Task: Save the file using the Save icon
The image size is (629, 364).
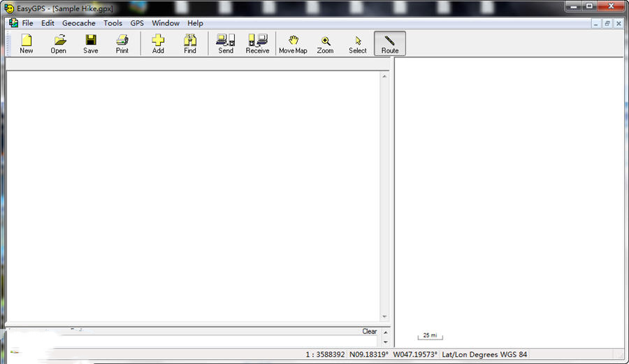Action: click(91, 44)
